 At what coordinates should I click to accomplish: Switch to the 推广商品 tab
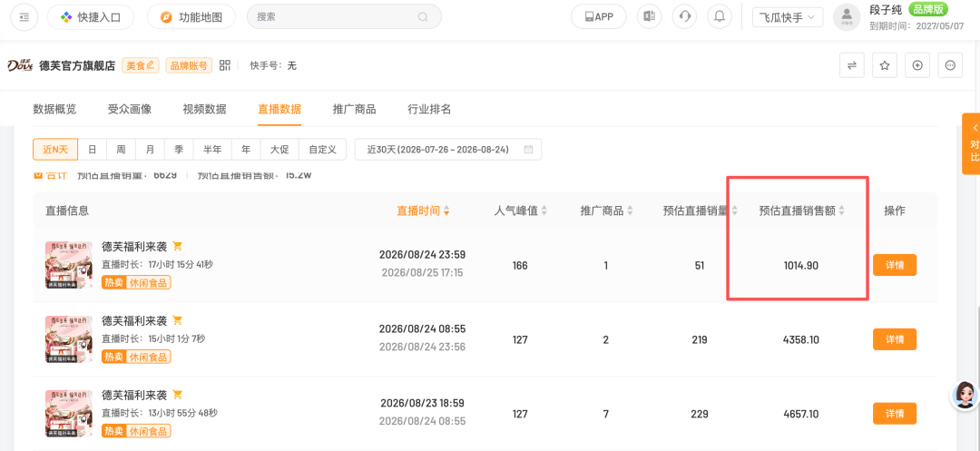(355, 109)
